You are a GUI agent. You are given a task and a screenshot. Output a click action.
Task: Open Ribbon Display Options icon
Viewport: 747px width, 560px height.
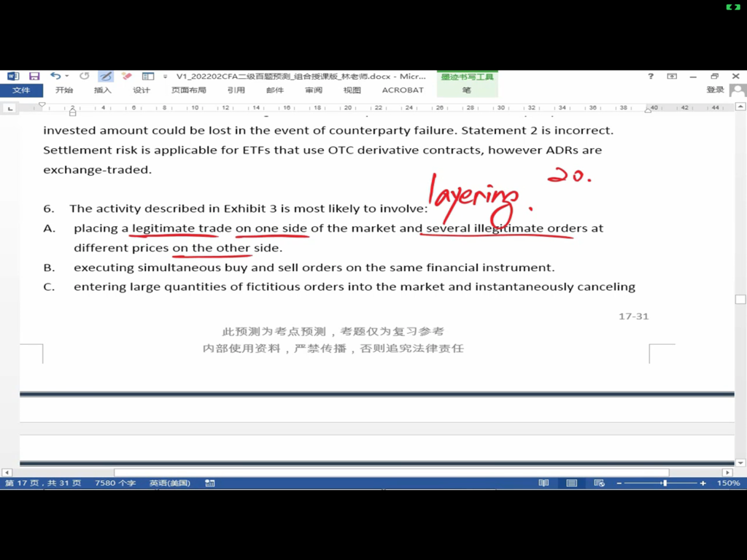672,76
